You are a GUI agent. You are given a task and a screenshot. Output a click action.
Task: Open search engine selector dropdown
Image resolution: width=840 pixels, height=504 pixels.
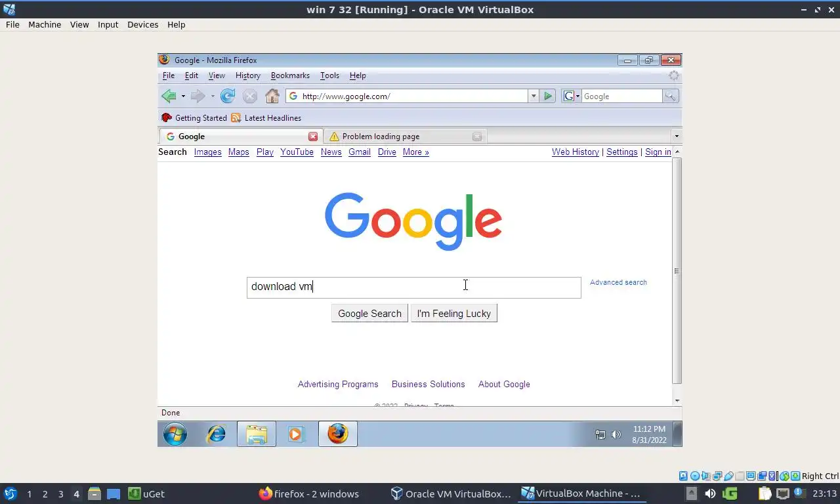571,96
